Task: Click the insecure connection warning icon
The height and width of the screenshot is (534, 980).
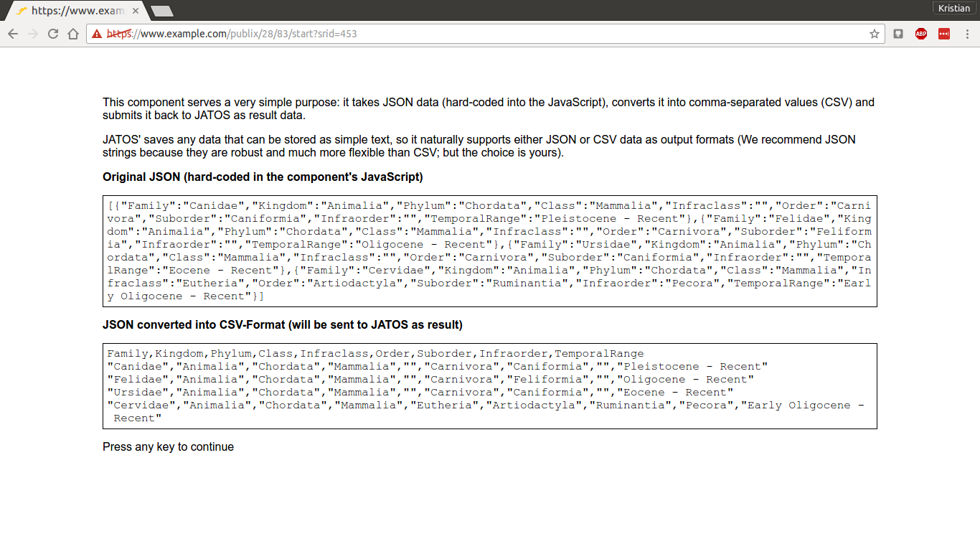Action: coord(97,34)
